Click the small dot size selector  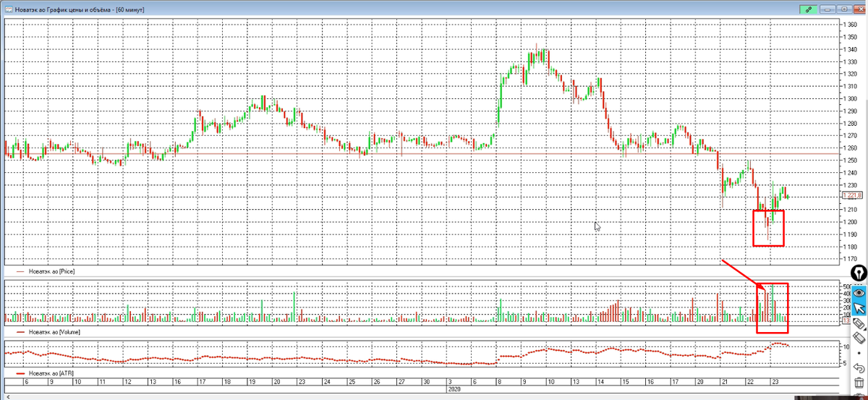(x=859, y=353)
